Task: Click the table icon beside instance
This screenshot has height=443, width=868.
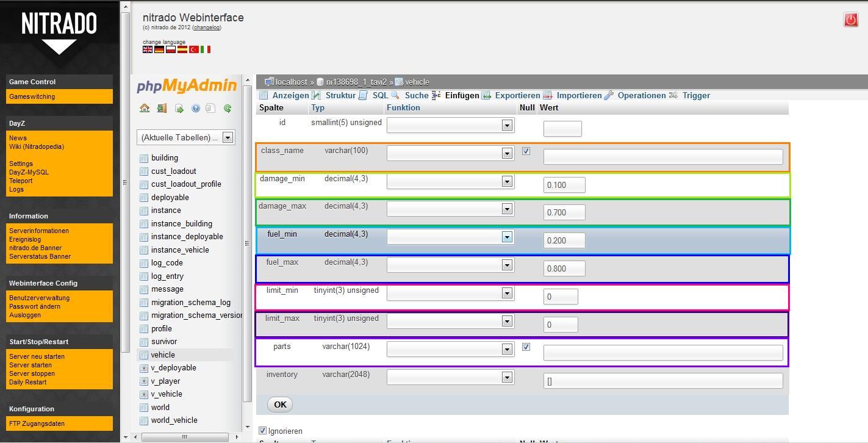Action: tap(144, 211)
